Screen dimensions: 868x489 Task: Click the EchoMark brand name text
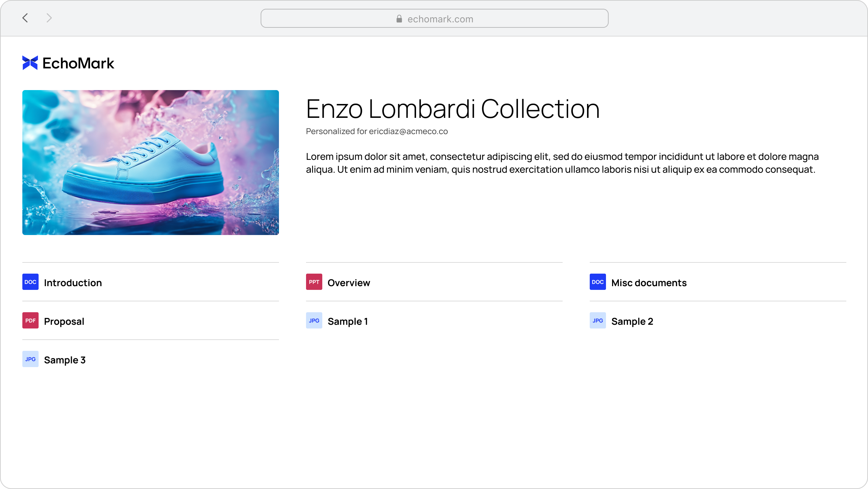pyautogui.click(x=78, y=63)
